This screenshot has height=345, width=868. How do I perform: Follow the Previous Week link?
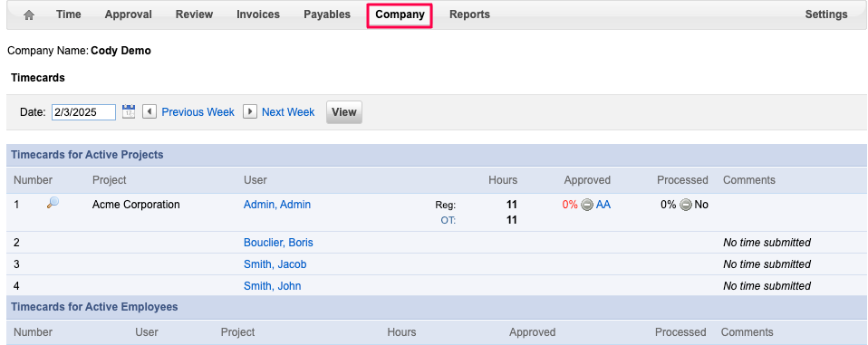[x=198, y=112]
